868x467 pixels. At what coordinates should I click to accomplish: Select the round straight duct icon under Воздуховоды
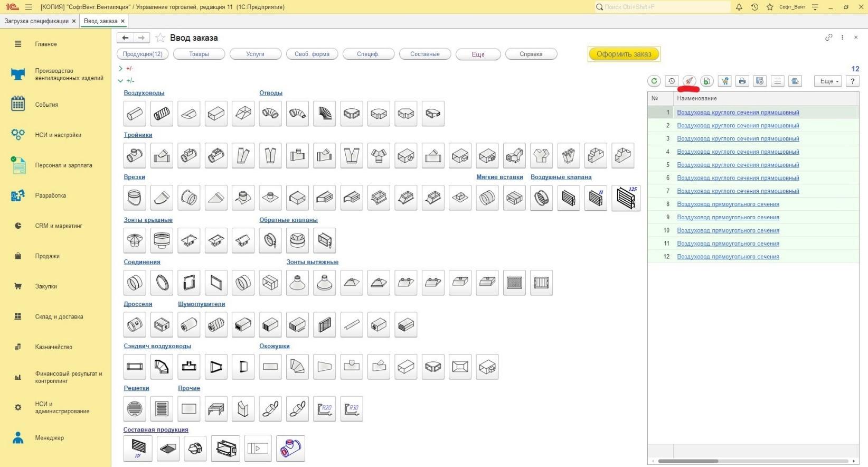[135, 114]
